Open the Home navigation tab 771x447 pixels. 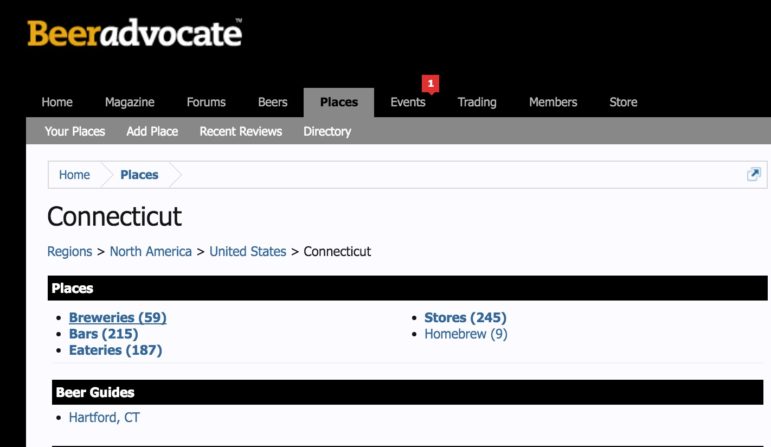pos(57,102)
